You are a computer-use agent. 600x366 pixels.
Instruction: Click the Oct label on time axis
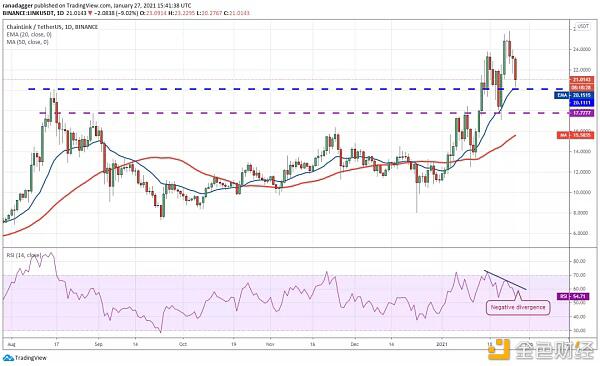pyautogui.click(x=183, y=344)
